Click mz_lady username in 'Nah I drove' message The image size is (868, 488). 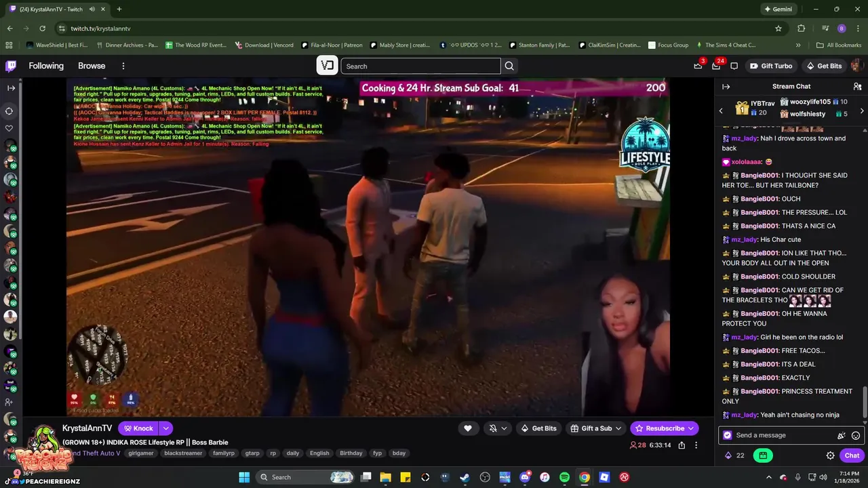pos(744,138)
